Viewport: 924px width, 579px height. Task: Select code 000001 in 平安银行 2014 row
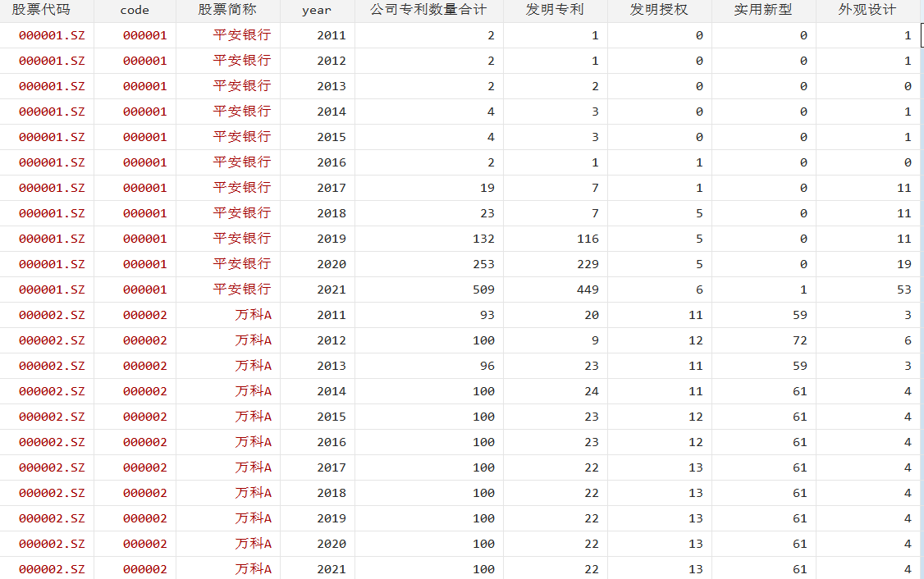pos(145,112)
